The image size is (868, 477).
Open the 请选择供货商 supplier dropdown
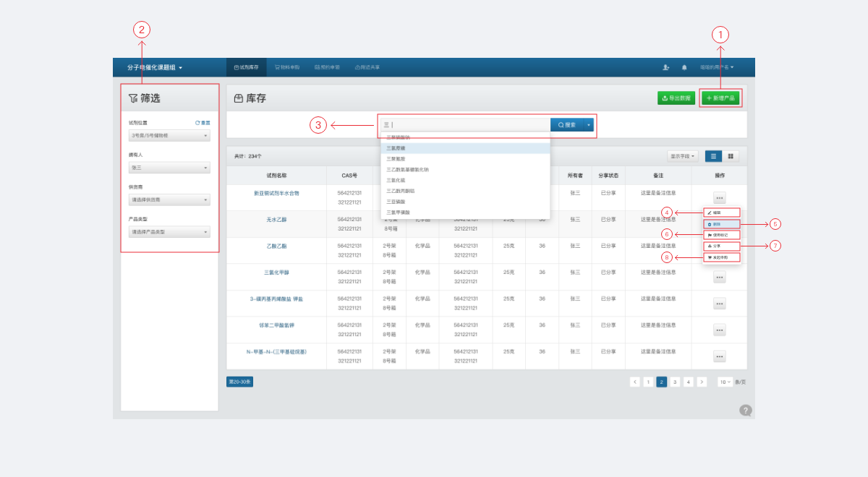(x=169, y=199)
